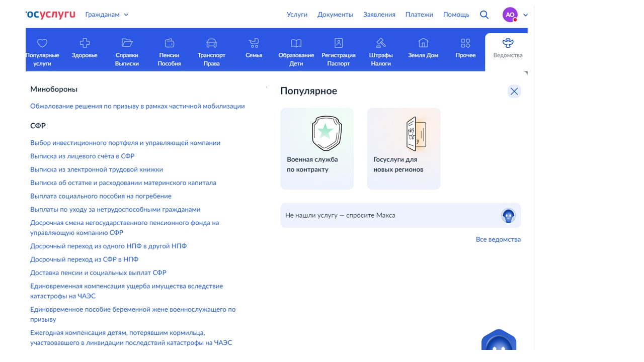This screenshot has width=644, height=362.
Task: Open the Земля Дом house icon
Action: (x=423, y=43)
